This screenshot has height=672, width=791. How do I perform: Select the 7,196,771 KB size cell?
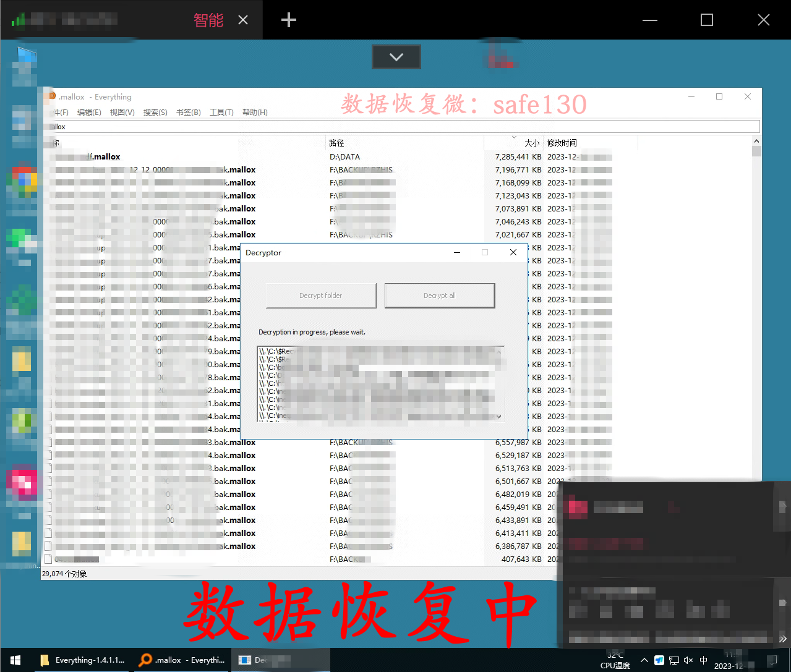coord(518,170)
